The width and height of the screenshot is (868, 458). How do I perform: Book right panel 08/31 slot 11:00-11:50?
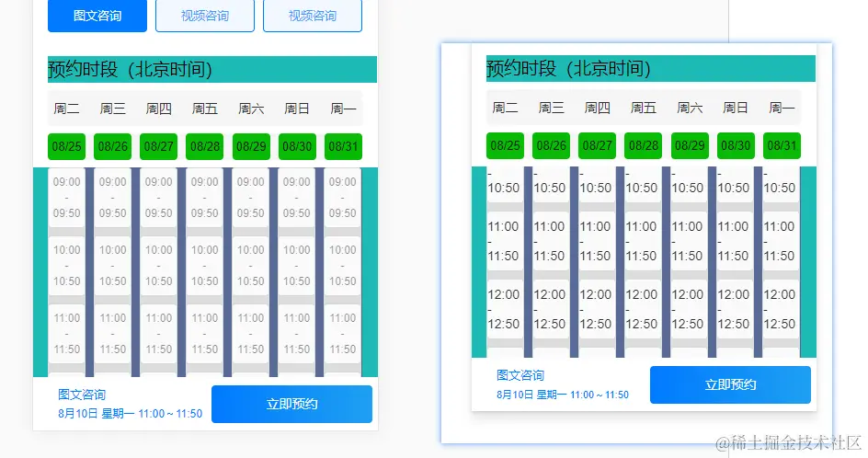(x=781, y=241)
